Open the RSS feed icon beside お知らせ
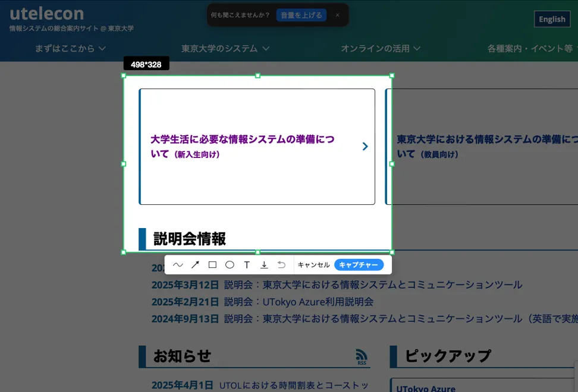The width and height of the screenshot is (578, 392). pos(362,356)
